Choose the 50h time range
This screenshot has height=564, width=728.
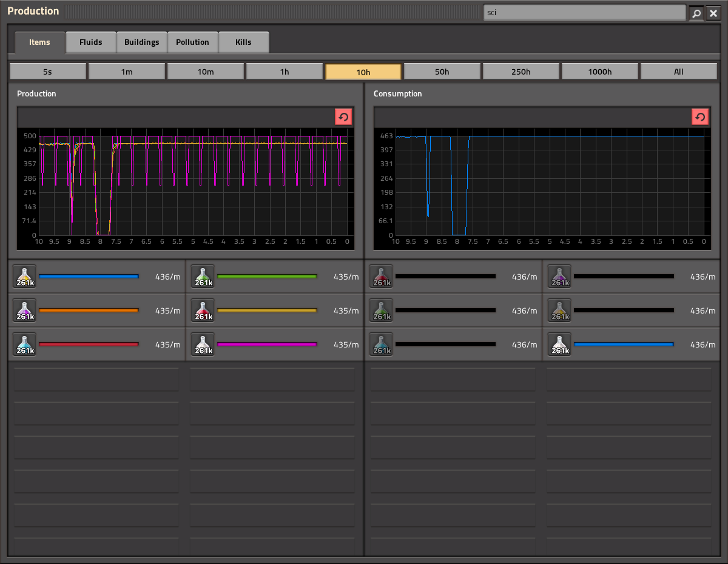tap(442, 72)
